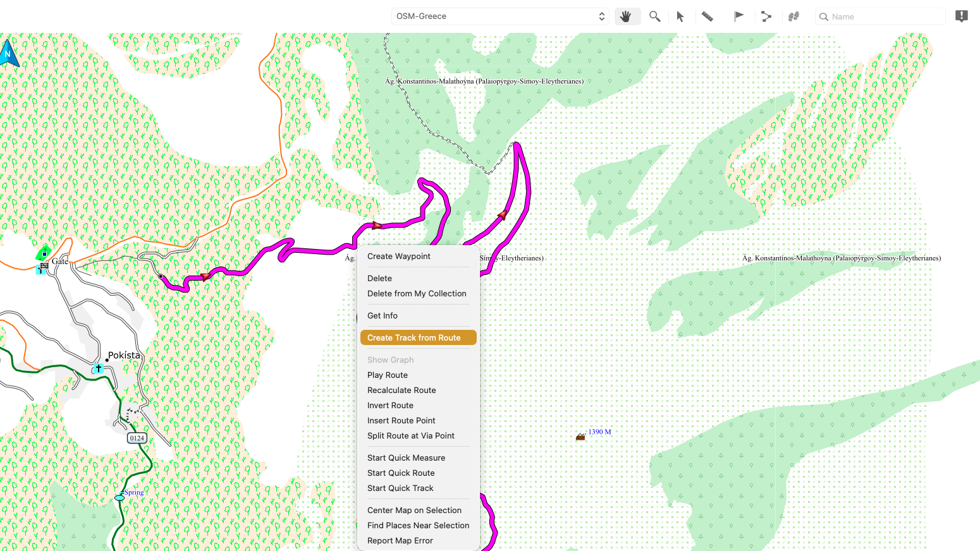The image size is (980, 551).
Task: Click the north compass arrow
Action: (x=8, y=54)
